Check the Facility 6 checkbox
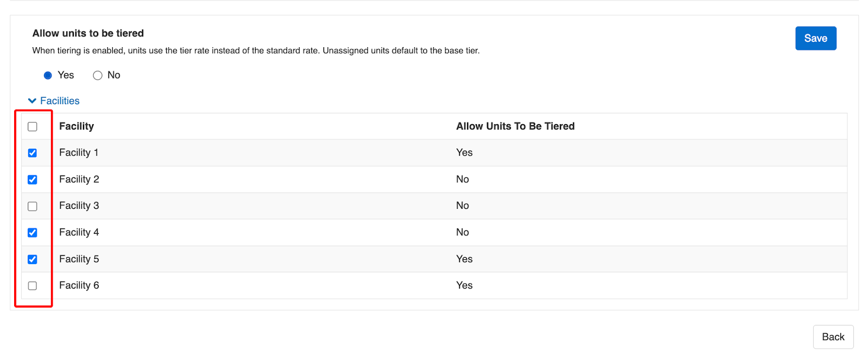Screen dimensions: 868x358 click(33, 286)
